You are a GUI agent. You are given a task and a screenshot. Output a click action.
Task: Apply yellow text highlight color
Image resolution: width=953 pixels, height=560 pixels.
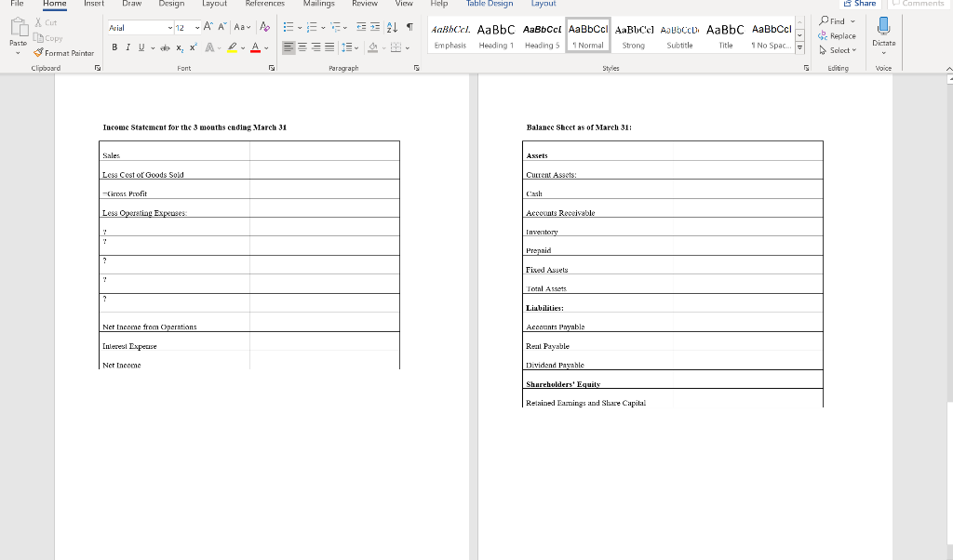click(232, 47)
